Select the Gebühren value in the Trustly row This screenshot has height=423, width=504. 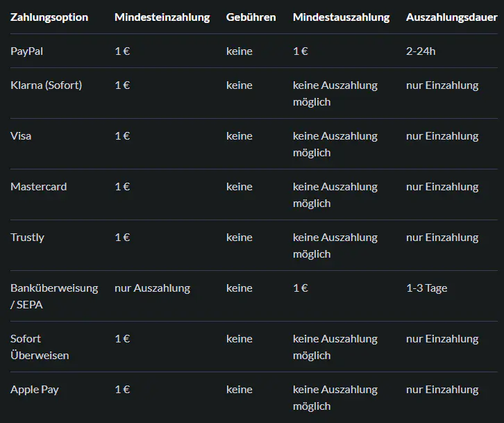(x=239, y=237)
